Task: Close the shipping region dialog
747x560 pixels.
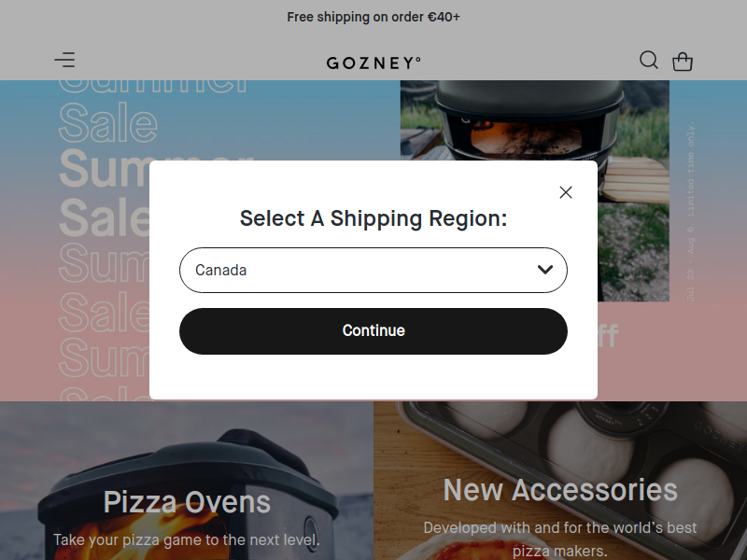Action: pyautogui.click(x=565, y=192)
